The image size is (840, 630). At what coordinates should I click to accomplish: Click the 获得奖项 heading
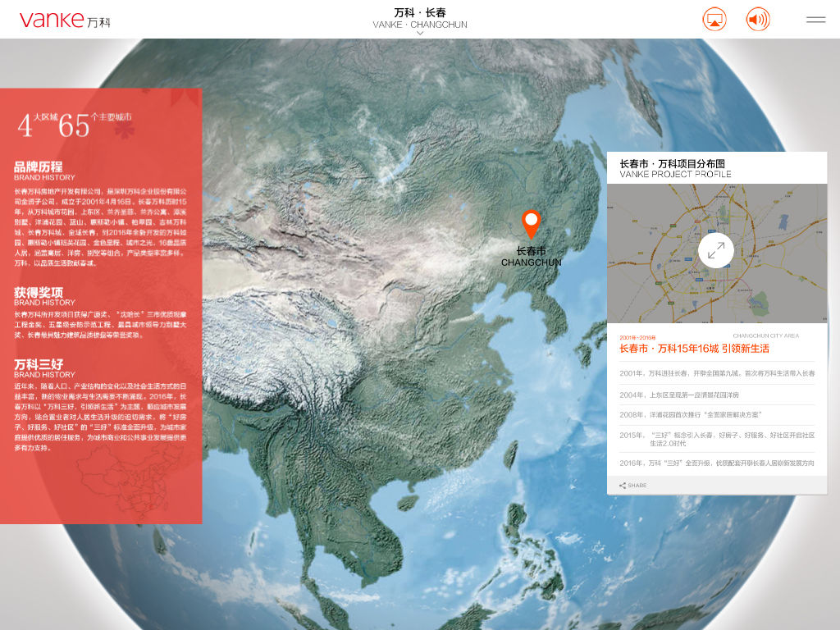pos(39,292)
